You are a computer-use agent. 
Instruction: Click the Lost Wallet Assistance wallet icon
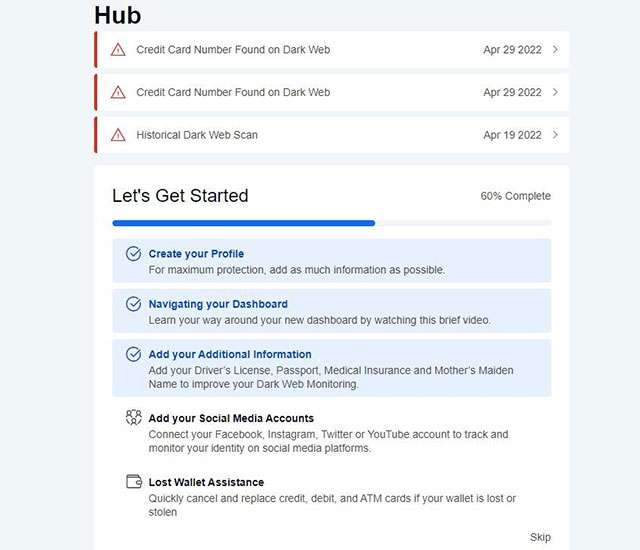(133, 482)
